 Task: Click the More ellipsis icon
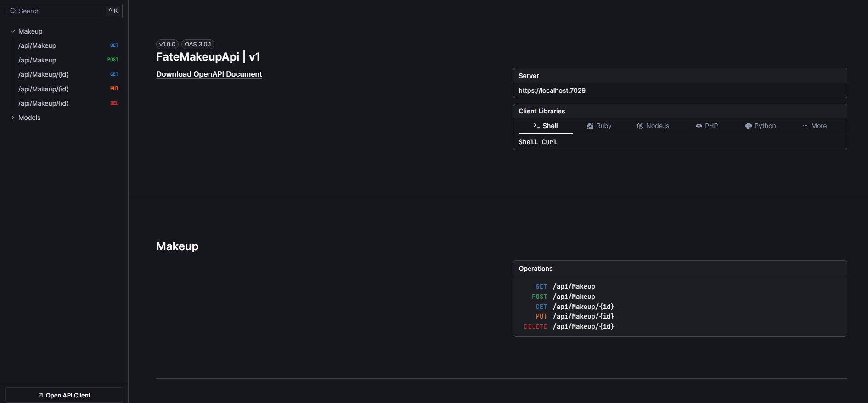805,126
